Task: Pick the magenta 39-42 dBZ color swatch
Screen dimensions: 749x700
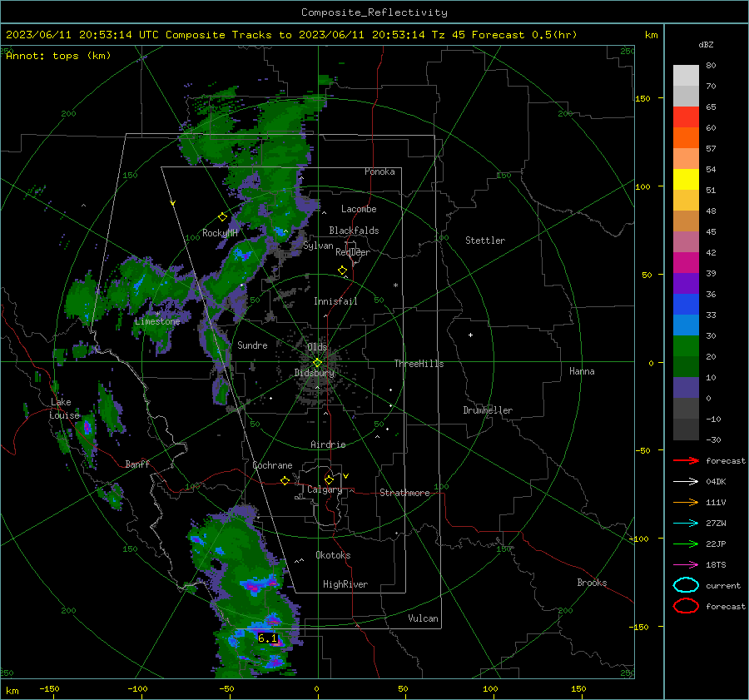Action: click(x=686, y=263)
